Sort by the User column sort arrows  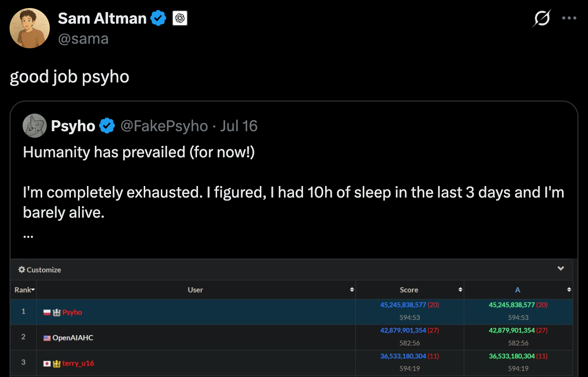[352, 290]
